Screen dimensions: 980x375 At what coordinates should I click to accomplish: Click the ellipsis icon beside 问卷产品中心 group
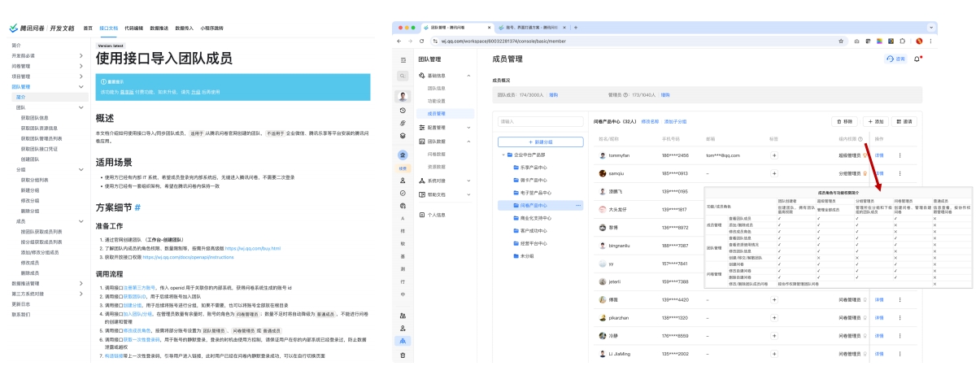point(578,206)
